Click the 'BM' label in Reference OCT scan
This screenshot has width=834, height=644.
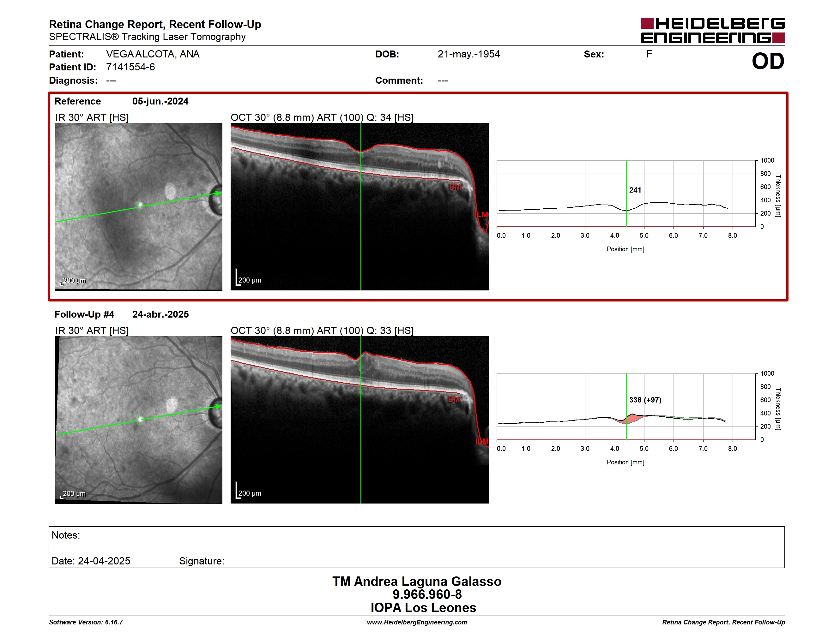pyautogui.click(x=455, y=187)
